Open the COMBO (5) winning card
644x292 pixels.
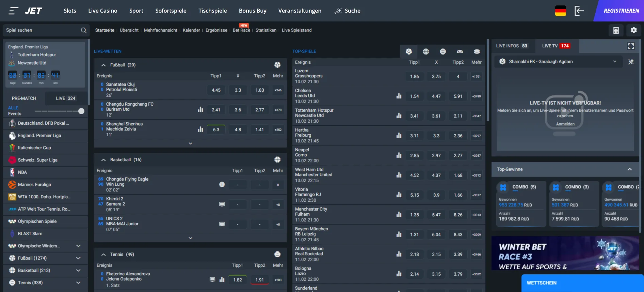[x=521, y=204]
